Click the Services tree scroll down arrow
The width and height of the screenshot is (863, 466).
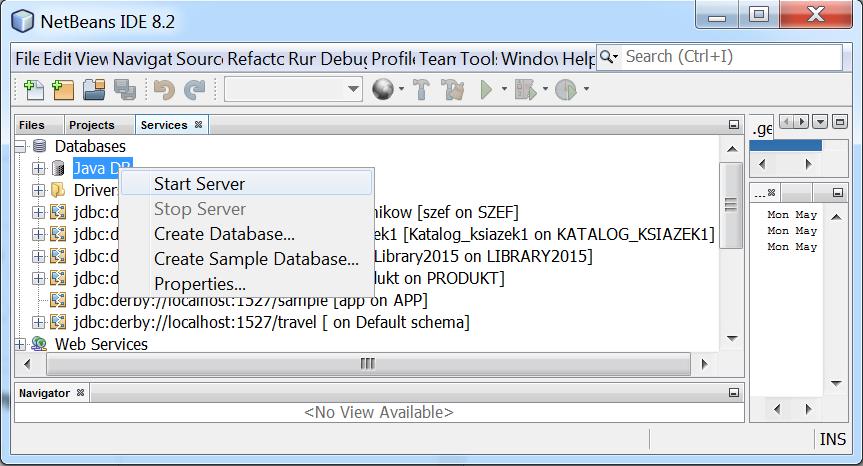731,338
